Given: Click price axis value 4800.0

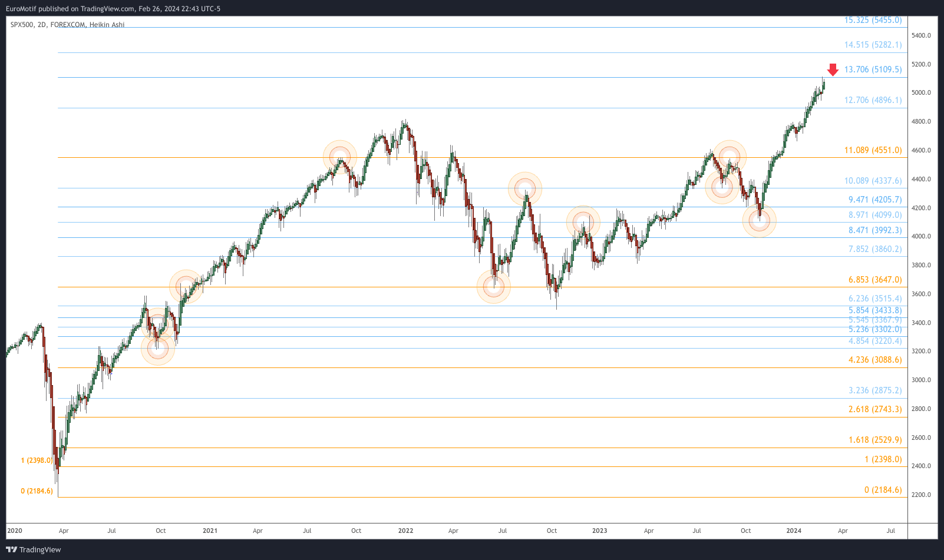Looking at the screenshot, I should coord(921,121).
